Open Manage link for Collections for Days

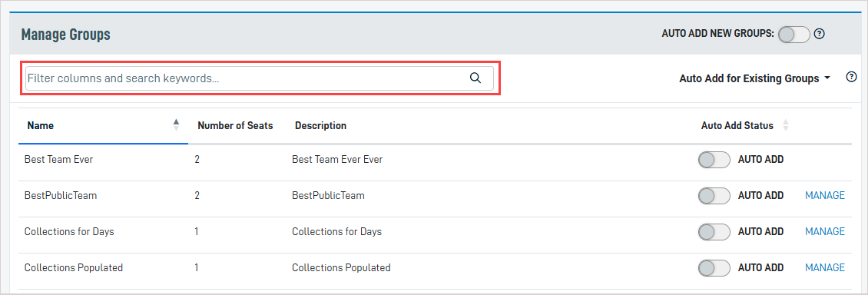point(825,231)
